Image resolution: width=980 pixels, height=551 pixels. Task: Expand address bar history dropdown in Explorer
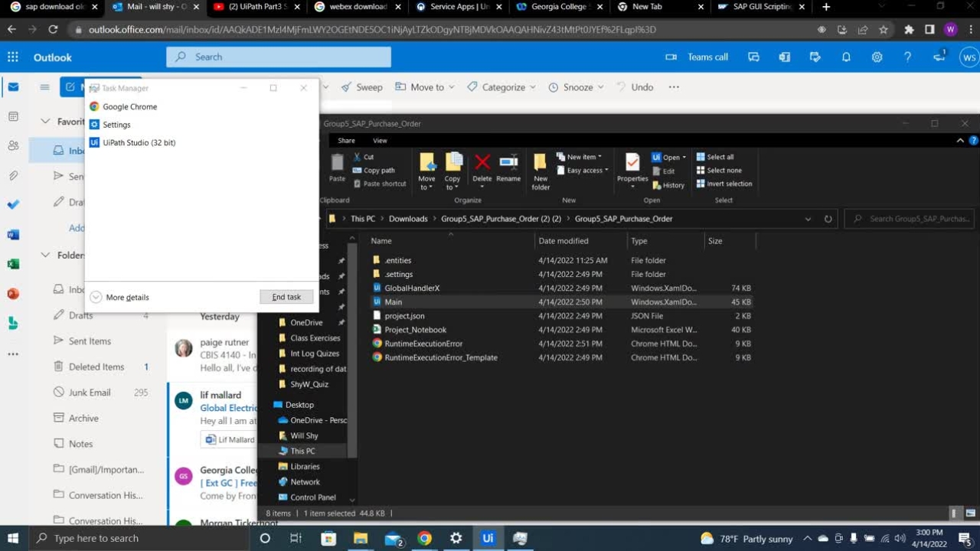click(808, 219)
